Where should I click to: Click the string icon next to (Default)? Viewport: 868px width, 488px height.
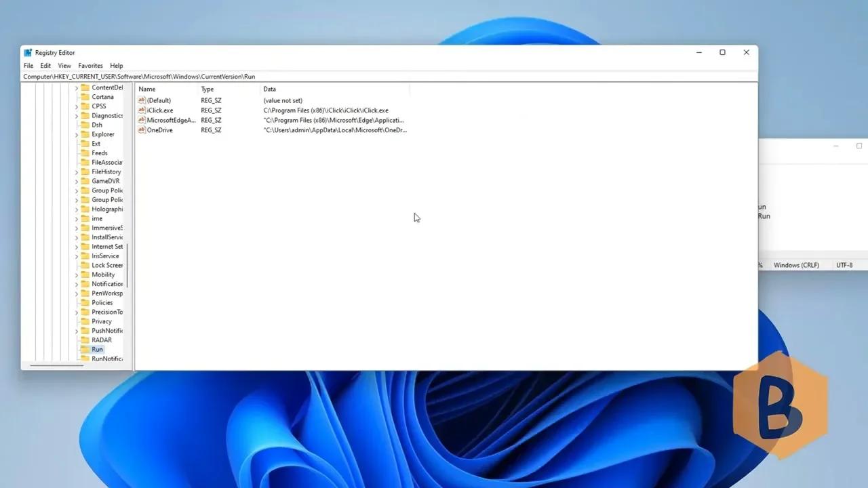coord(140,100)
